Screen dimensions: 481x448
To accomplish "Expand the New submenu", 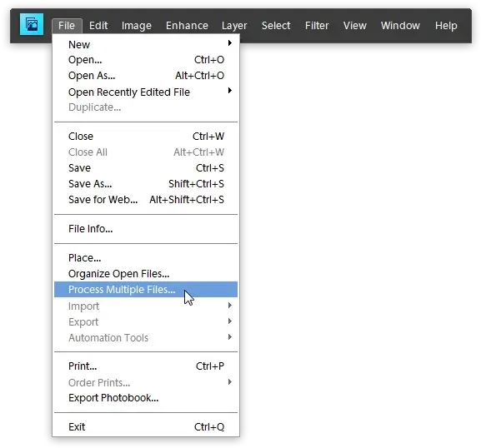I will pyautogui.click(x=146, y=44).
